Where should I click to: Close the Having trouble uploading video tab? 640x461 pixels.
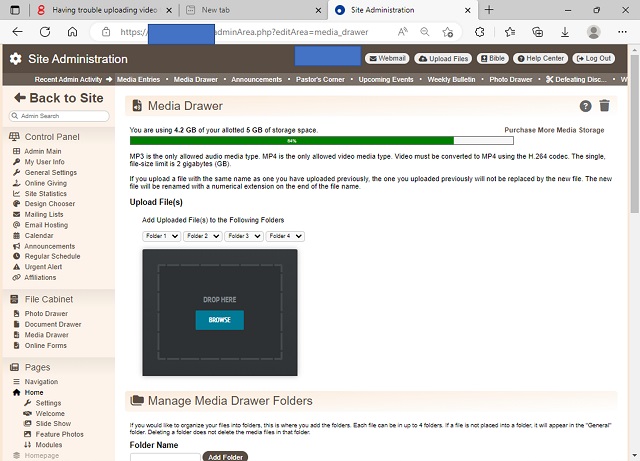pyautogui.click(x=169, y=11)
